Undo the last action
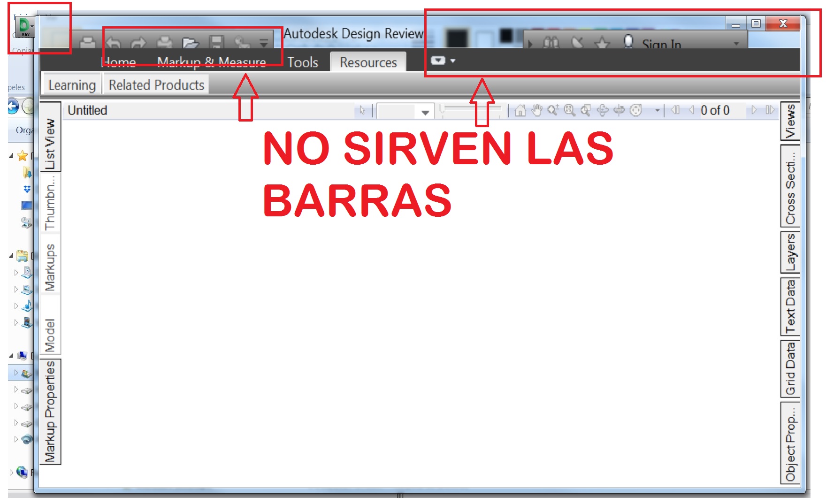826x504 pixels. pyautogui.click(x=113, y=43)
